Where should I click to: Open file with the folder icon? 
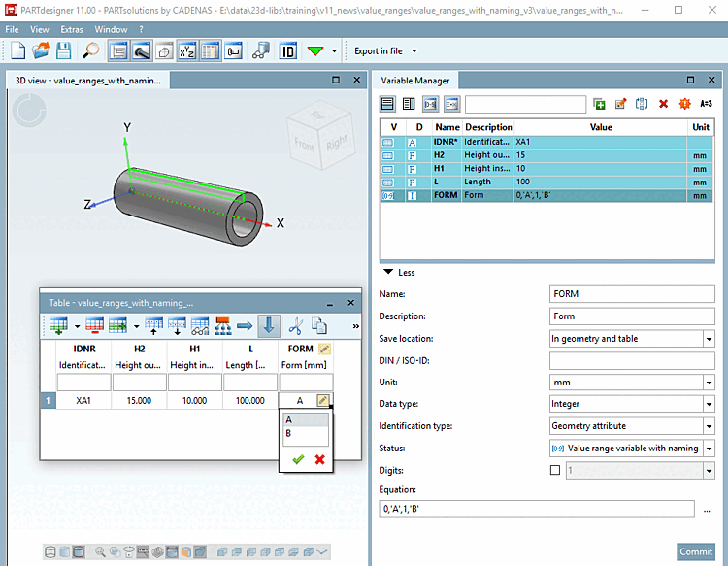40,50
